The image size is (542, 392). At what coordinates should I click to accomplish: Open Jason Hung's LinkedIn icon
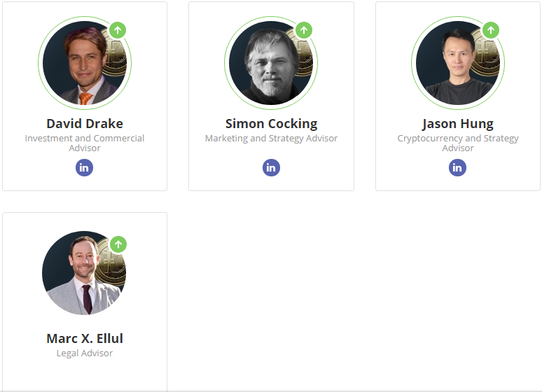pyautogui.click(x=457, y=168)
